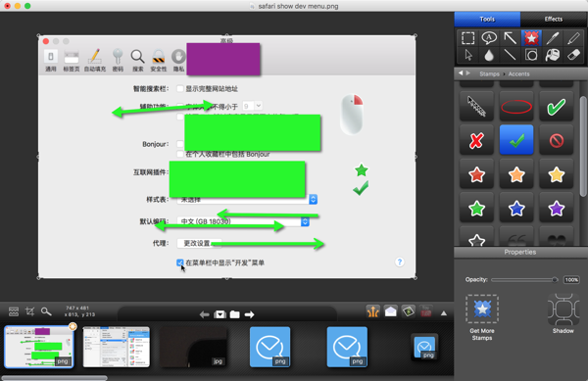
Task: Click the help question mark in image
Action: pyautogui.click(x=400, y=262)
